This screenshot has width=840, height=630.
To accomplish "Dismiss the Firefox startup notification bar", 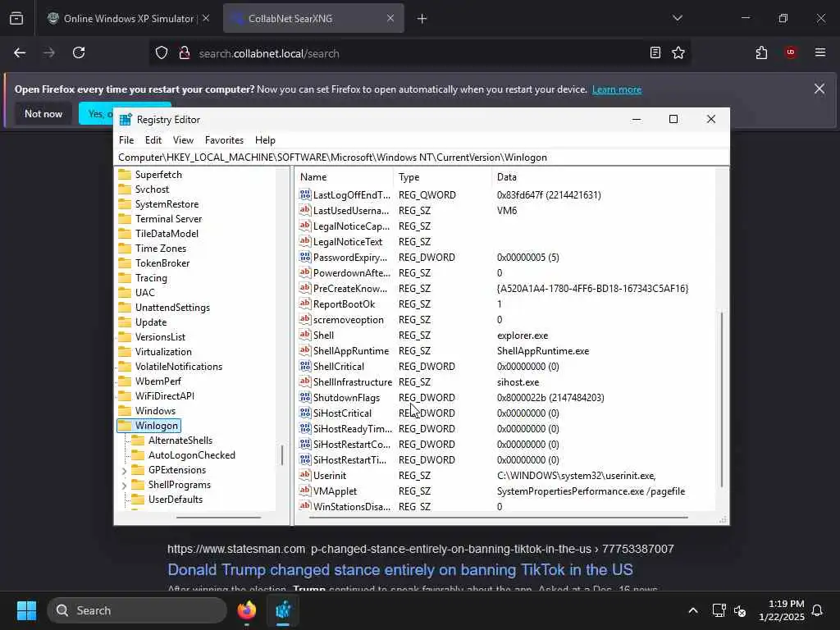I will (x=819, y=89).
